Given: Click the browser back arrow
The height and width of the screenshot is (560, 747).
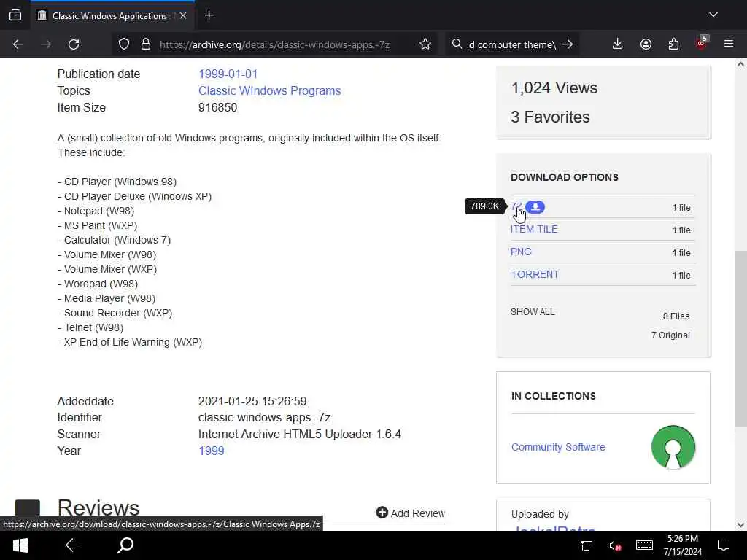Looking at the screenshot, I should point(18,44).
